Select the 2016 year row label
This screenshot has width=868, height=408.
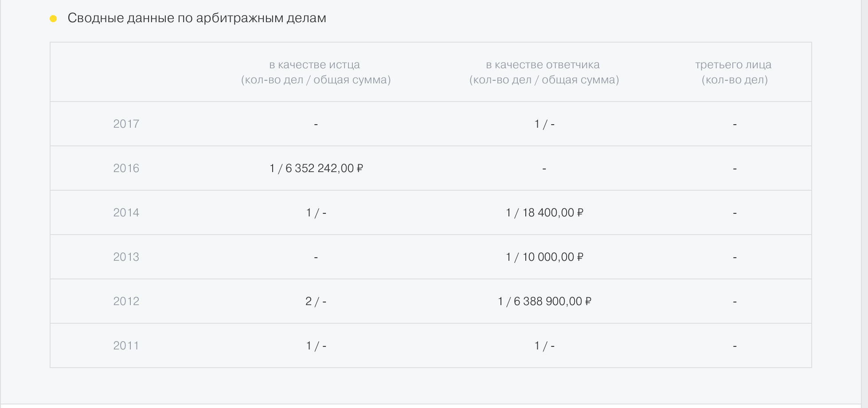point(126,168)
